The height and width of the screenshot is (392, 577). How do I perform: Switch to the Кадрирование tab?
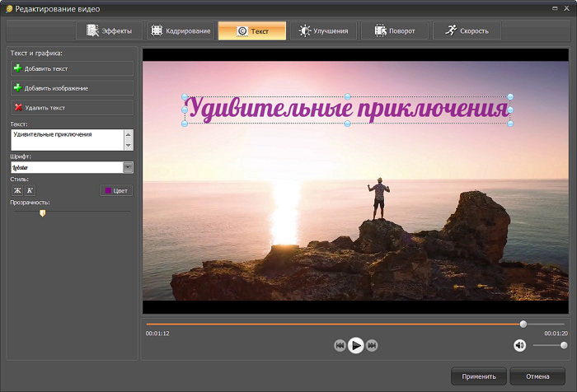coord(181,30)
